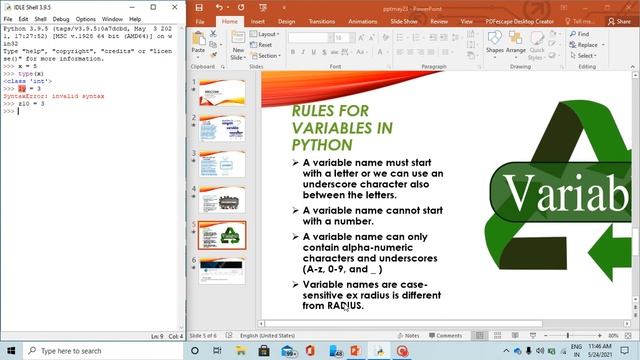Click the File tab in PowerPoint
Viewport: 640px width, 360px height.
click(x=200, y=21)
